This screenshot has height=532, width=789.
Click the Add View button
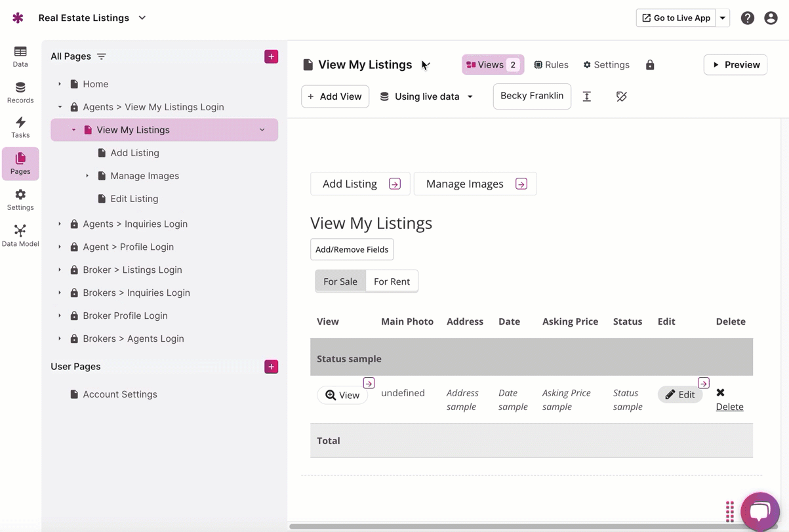coord(335,96)
